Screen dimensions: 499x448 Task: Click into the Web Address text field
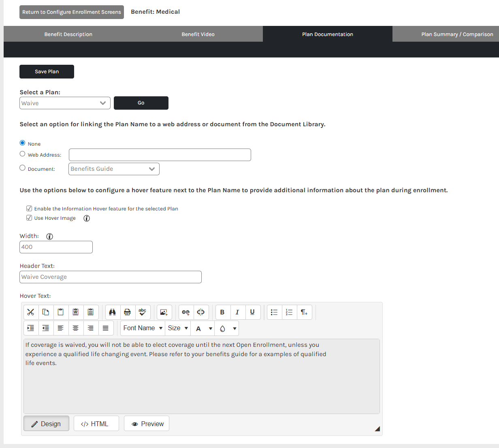tap(160, 155)
